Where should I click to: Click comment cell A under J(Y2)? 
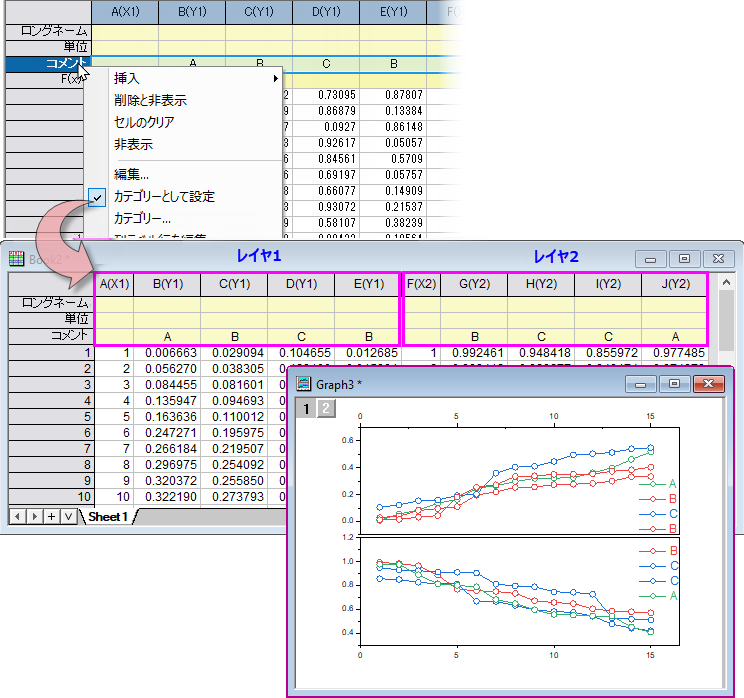coord(675,336)
